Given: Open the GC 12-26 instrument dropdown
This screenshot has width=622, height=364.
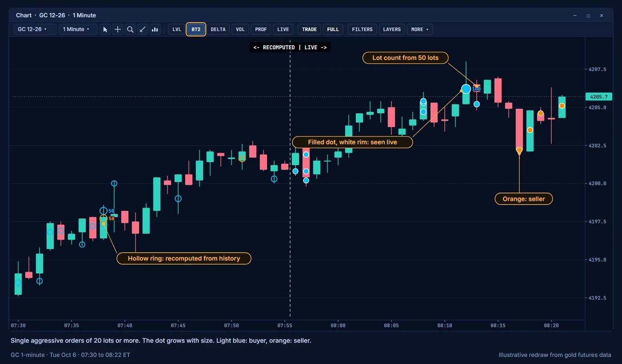Looking at the screenshot, I should pyautogui.click(x=35, y=29).
